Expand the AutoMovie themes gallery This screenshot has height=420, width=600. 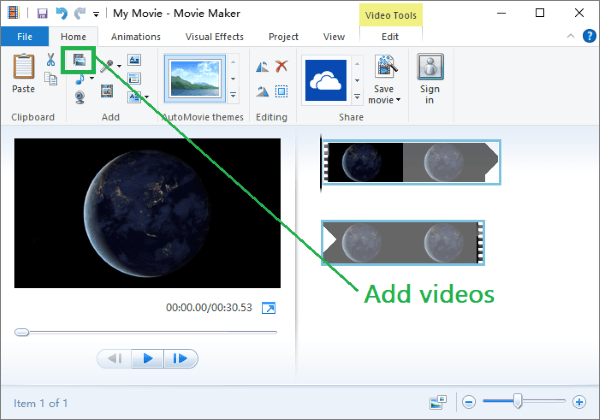tap(233, 95)
